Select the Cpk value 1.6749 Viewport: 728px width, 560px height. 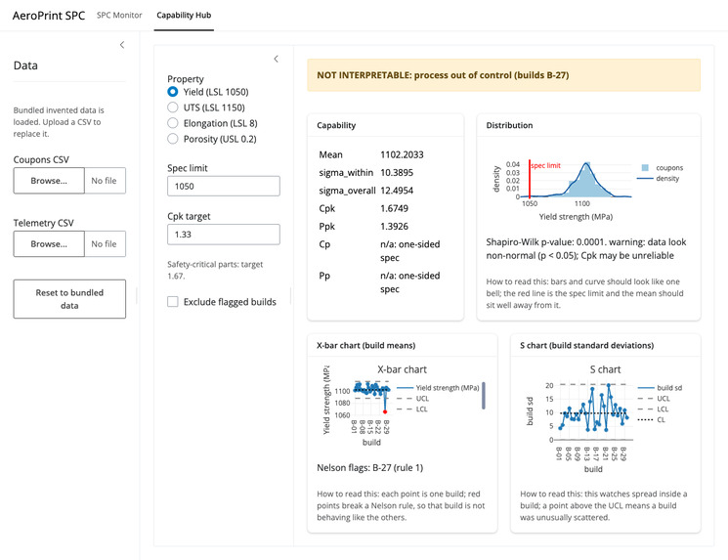pyautogui.click(x=394, y=208)
